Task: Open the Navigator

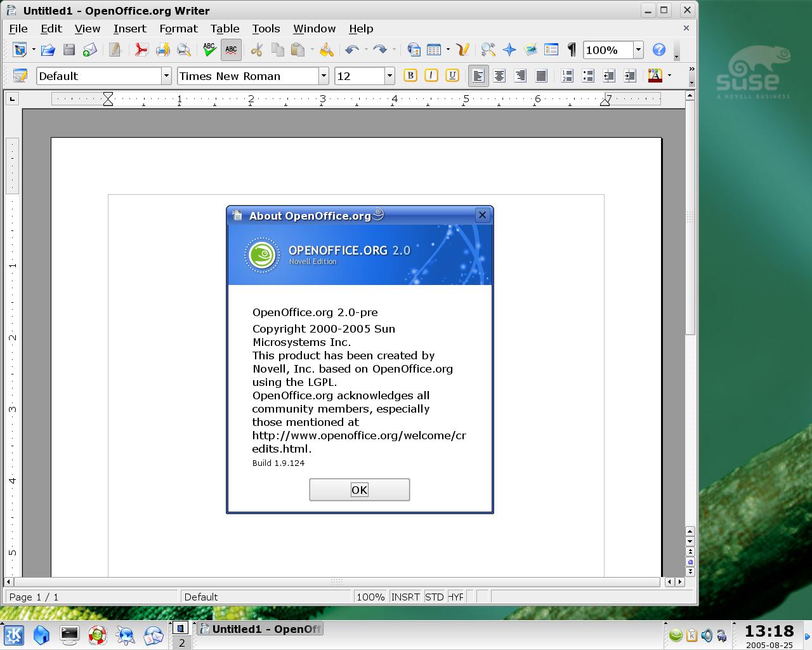Action: (509, 50)
